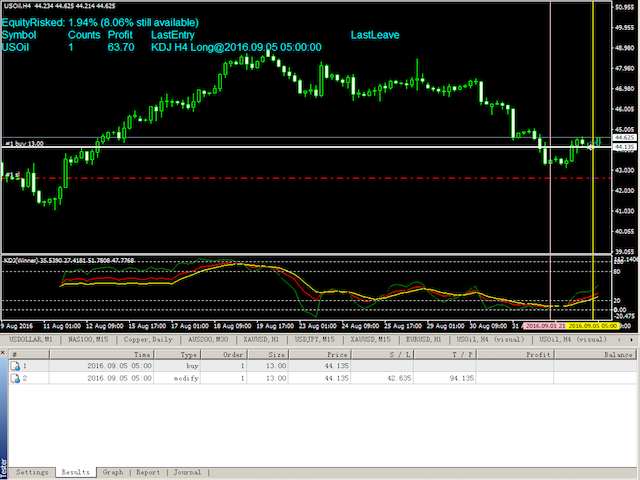Viewport: 640px width, 480px height.
Task: Click the buy order icon in row 1
Action: 15,367
